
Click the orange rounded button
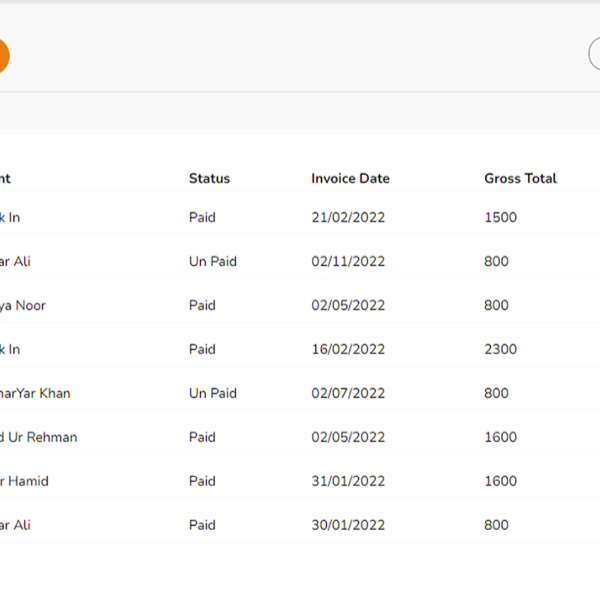2,55
